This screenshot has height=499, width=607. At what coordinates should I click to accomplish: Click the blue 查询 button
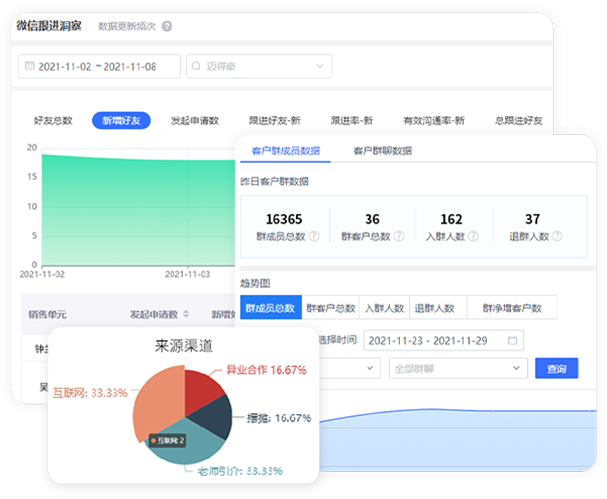pyautogui.click(x=557, y=368)
